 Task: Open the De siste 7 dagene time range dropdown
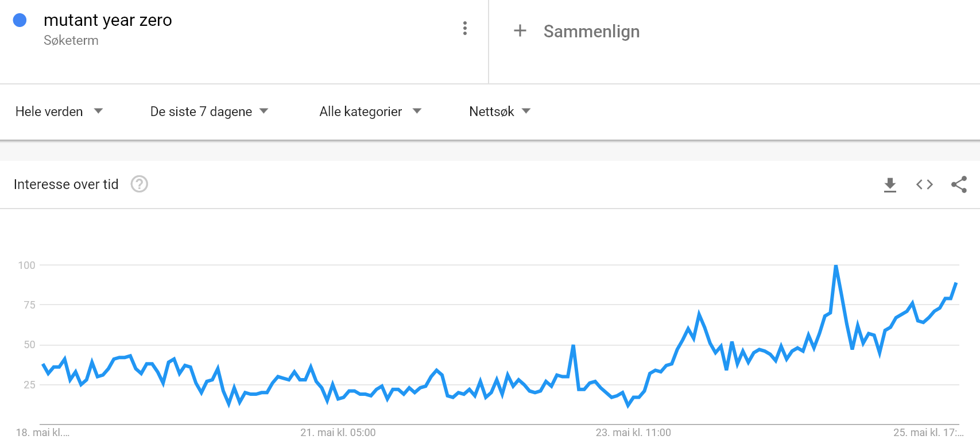(210, 111)
